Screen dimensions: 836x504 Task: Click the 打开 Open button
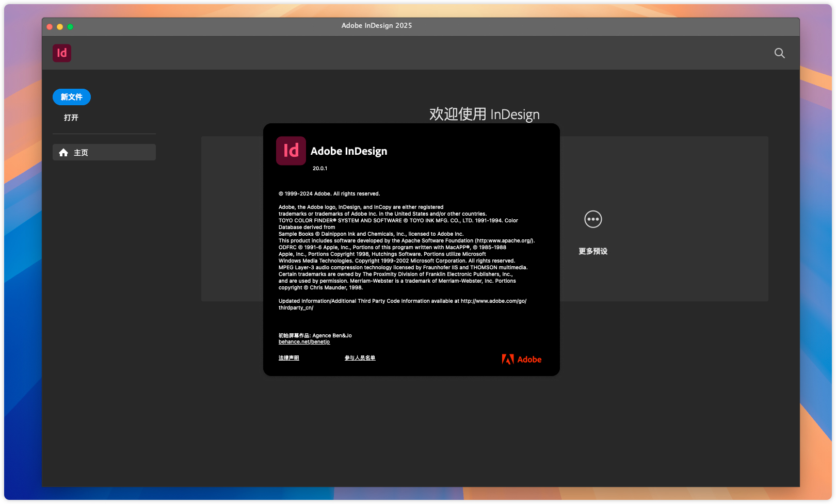pyautogui.click(x=71, y=118)
